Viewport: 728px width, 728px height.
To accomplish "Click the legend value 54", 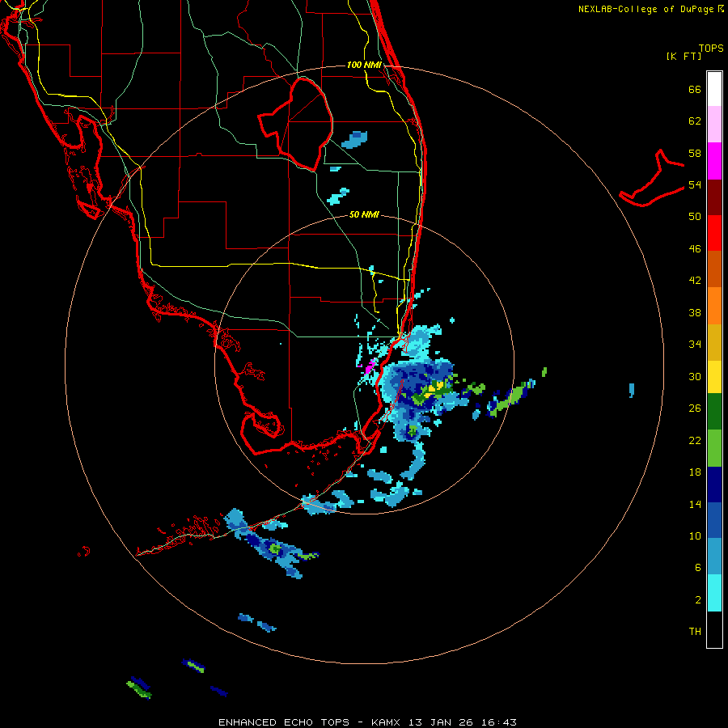I will coord(695,184).
